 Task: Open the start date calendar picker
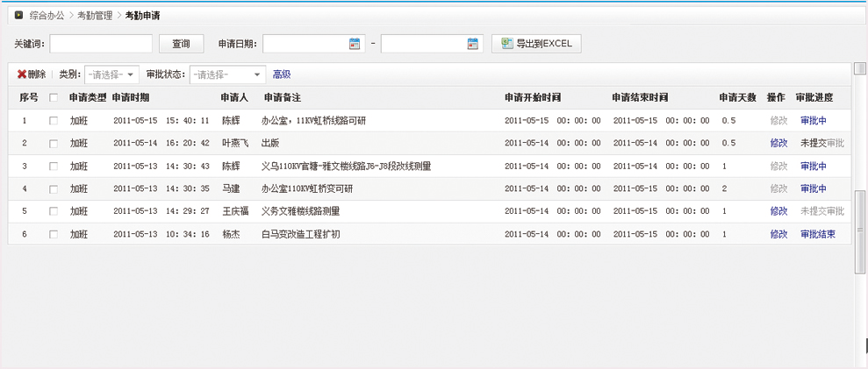click(x=355, y=44)
